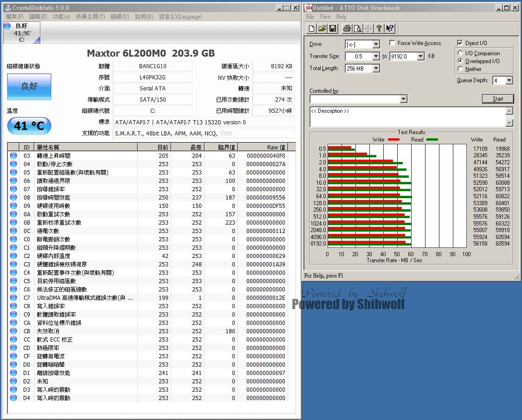Click blue status circle for attribute C3
Viewport: 522px width, 420px height.
coord(13,264)
